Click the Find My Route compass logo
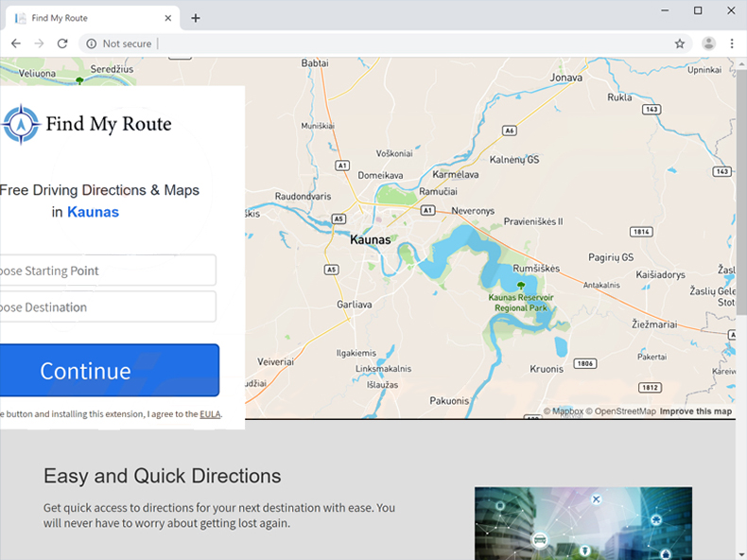The width and height of the screenshot is (747, 560). [x=21, y=124]
